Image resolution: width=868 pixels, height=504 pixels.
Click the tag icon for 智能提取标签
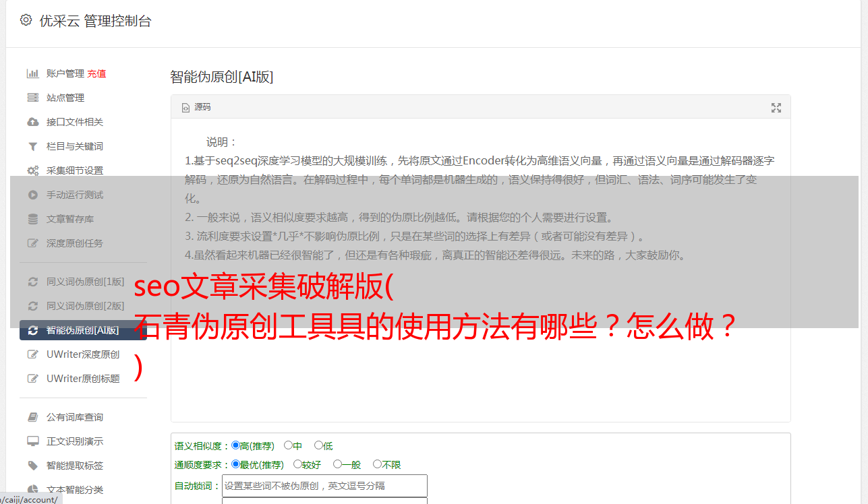coord(32,466)
